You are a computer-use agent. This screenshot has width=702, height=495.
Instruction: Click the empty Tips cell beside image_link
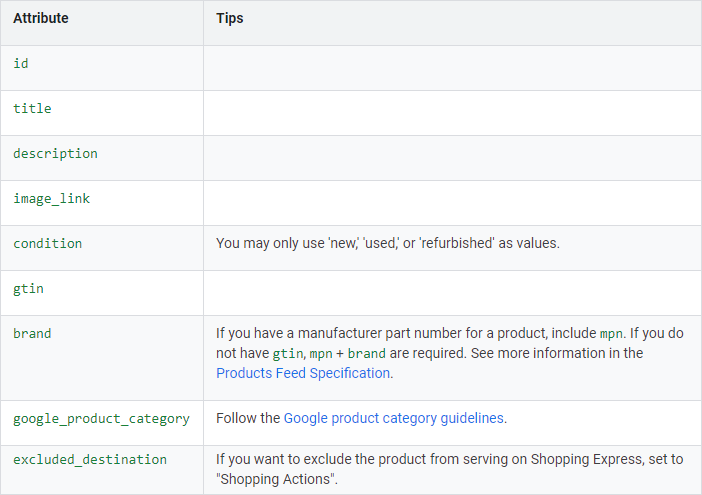(x=452, y=198)
